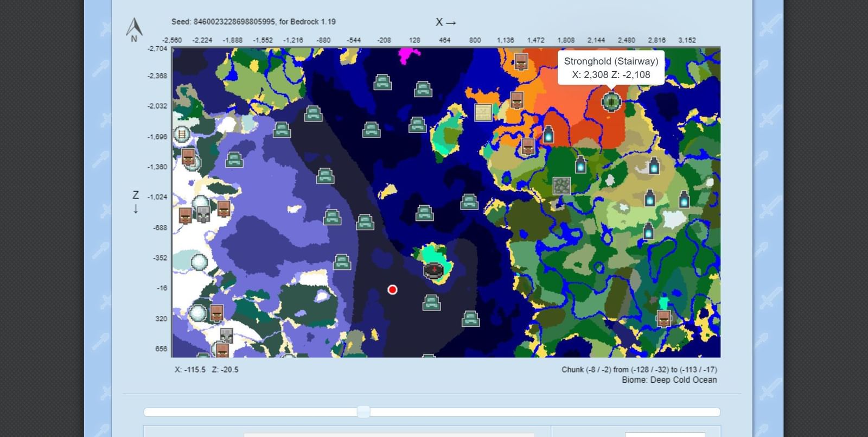The height and width of the screenshot is (437, 868).
Task: Click the Stronghold (Stairway) tooltip
Action: (x=611, y=68)
